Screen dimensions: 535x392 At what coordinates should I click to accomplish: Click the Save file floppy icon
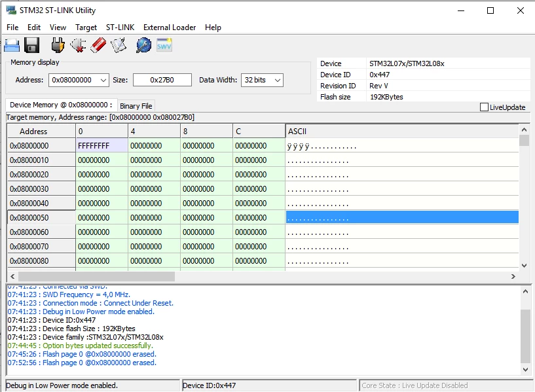31,45
